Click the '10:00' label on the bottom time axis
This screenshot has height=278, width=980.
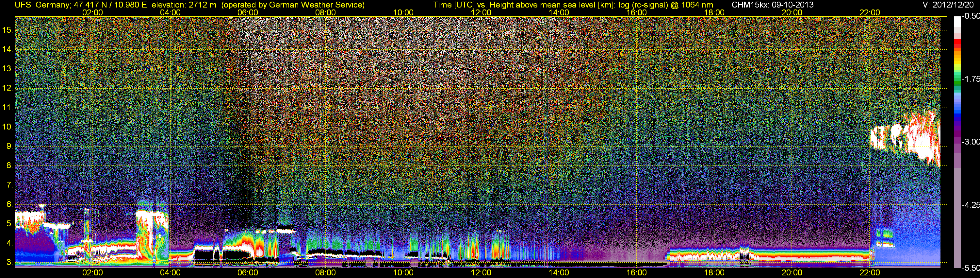click(x=403, y=273)
